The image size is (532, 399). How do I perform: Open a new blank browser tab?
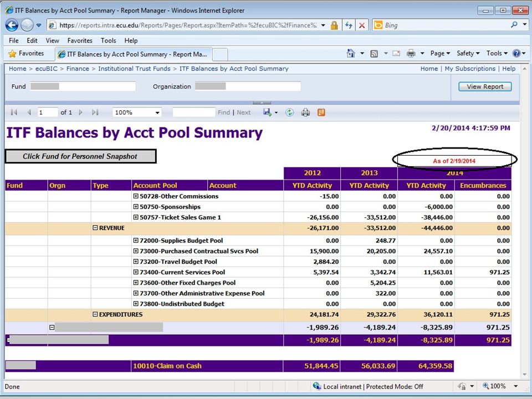coord(220,55)
